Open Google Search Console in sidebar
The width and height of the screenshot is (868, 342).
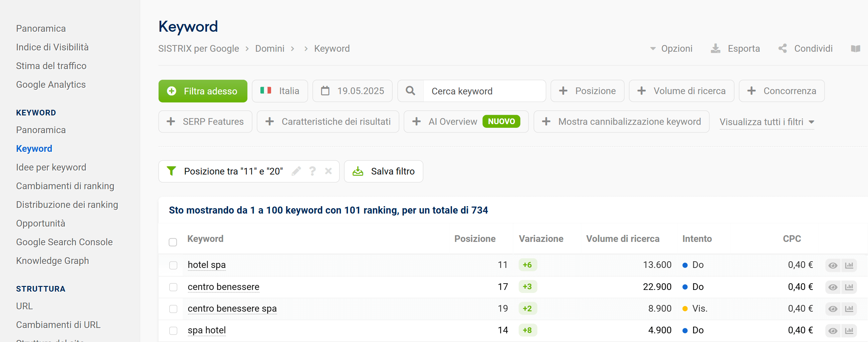pyautogui.click(x=64, y=242)
